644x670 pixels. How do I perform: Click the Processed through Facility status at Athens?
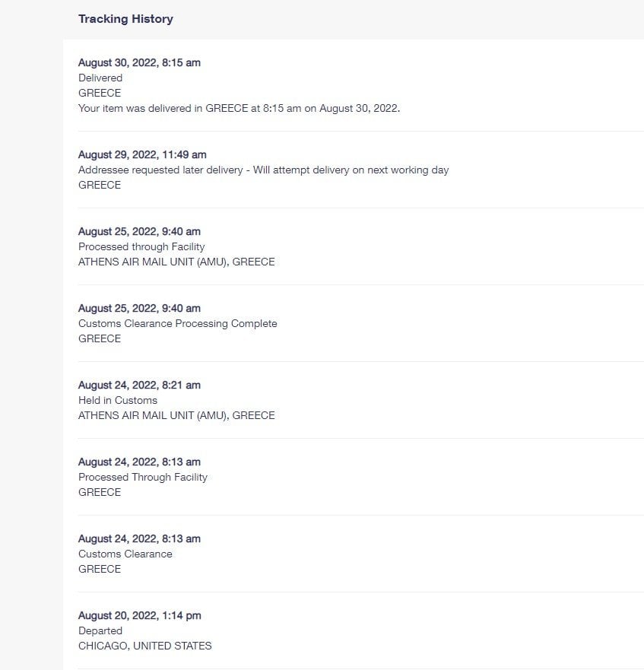coord(141,246)
